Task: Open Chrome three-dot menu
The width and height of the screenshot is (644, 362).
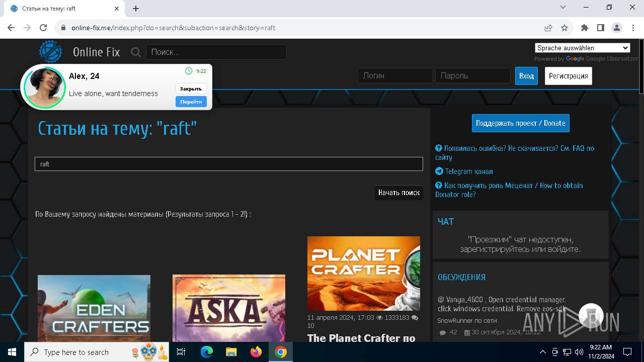Action: pyautogui.click(x=633, y=28)
